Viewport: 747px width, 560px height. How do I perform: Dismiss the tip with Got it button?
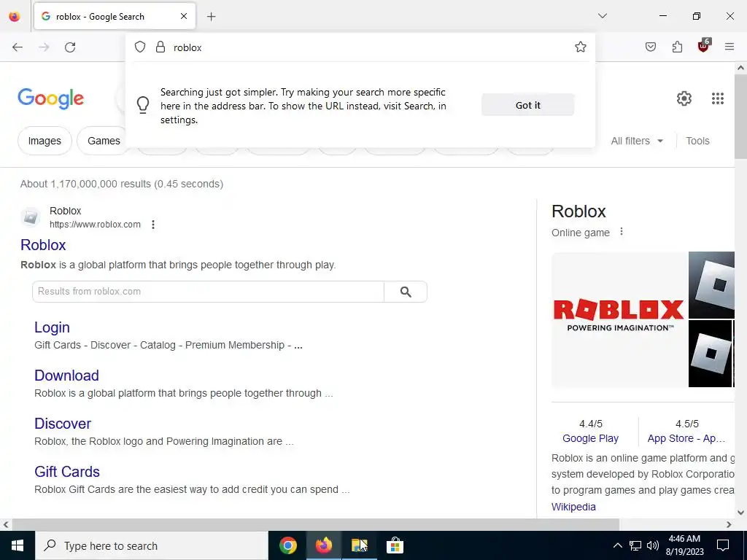tap(528, 105)
